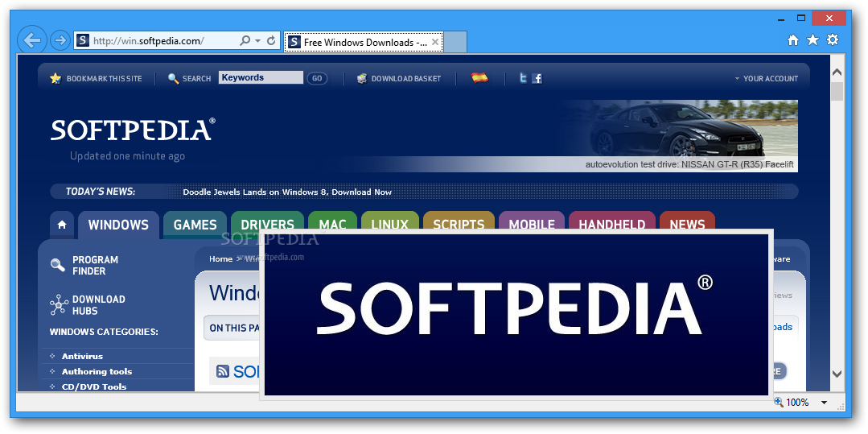Image resolution: width=868 pixels, height=434 pixels.
Task: Expand the YOUR ACCOUNT dropdown
Action: [766, 79]
